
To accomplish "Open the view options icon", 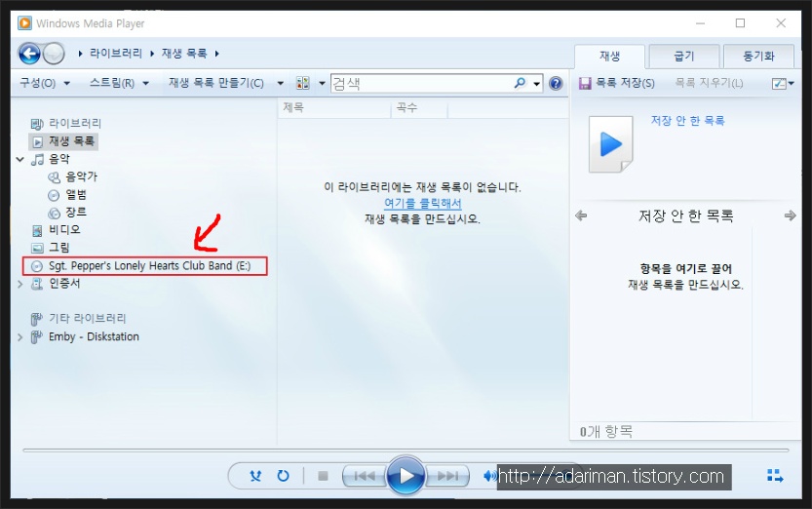I will click(x=303, y=83).
